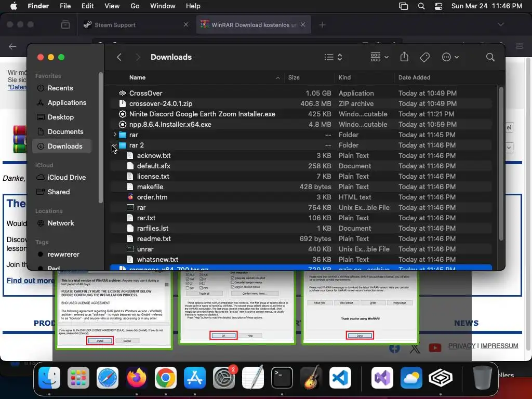Open Control Center in menu bar
Image resolution: width=532 pixels, height=399 pixels.
pyautogui.click(x=438, y=6)
